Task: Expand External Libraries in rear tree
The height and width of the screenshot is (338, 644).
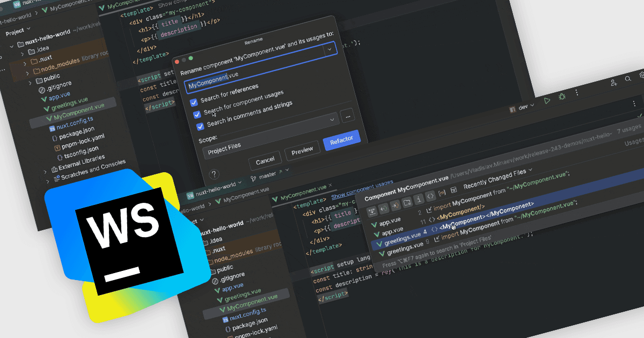Action: tap(46, 172)
